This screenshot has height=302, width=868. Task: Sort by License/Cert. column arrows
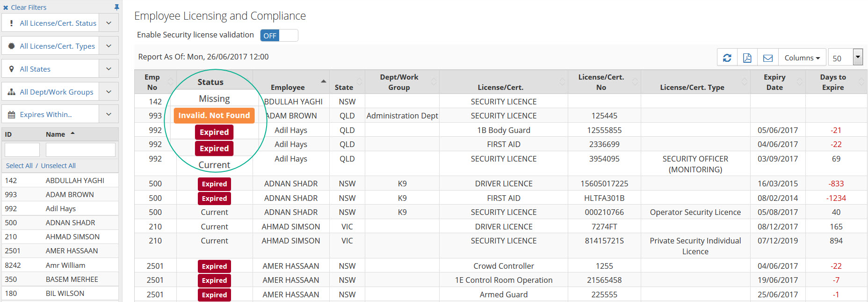click(562, 82)
